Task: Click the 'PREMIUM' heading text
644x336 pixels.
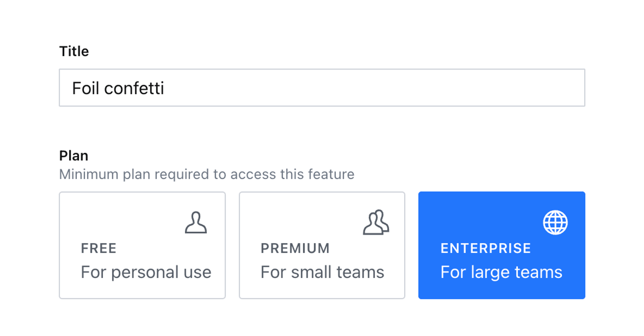Action: pyautogui.click(x=295, y=248)
